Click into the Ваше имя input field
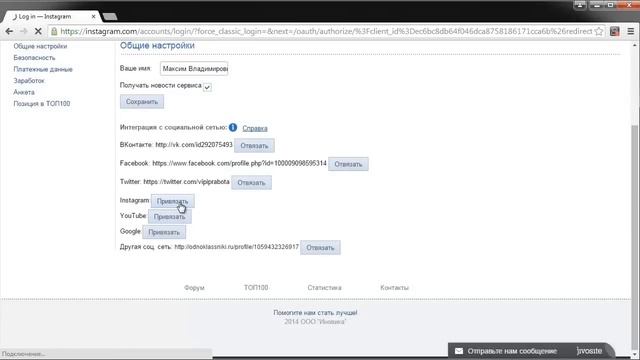The image size is (640, 360). pos(194,69)
